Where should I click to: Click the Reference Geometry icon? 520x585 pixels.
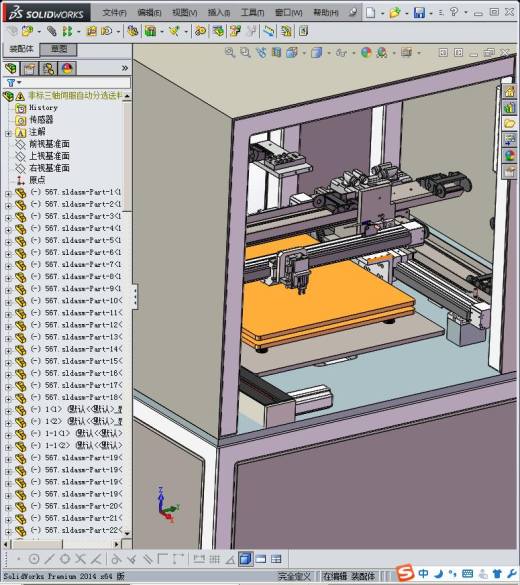pyautogui.click(x=174, y=31)
